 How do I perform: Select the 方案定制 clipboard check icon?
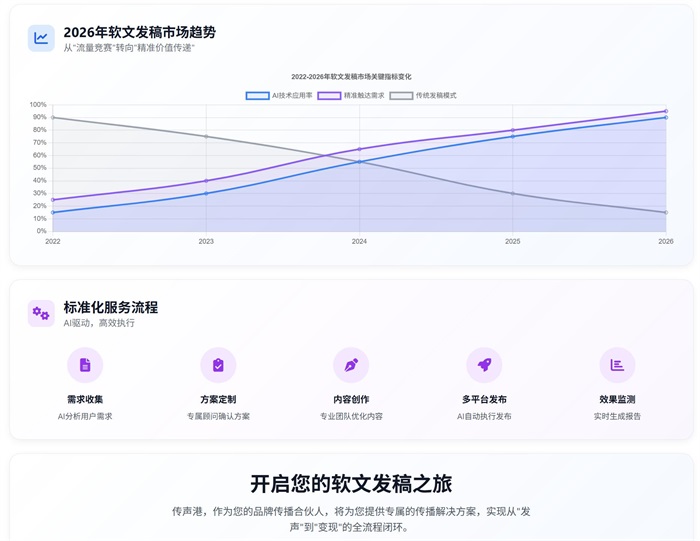[218, 365]
